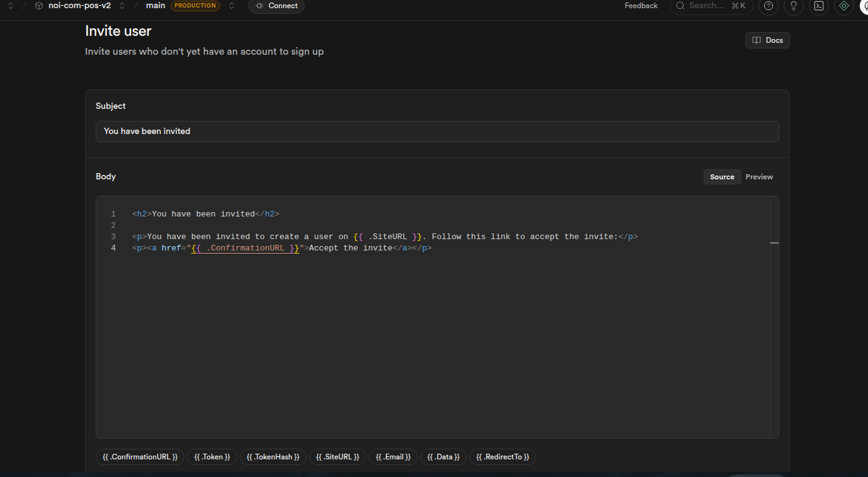This screenshot has height=477, width=868.
Task: Insert the {{ .ConfirmationURL }} variable chip
Action: (x=140, y=457)
